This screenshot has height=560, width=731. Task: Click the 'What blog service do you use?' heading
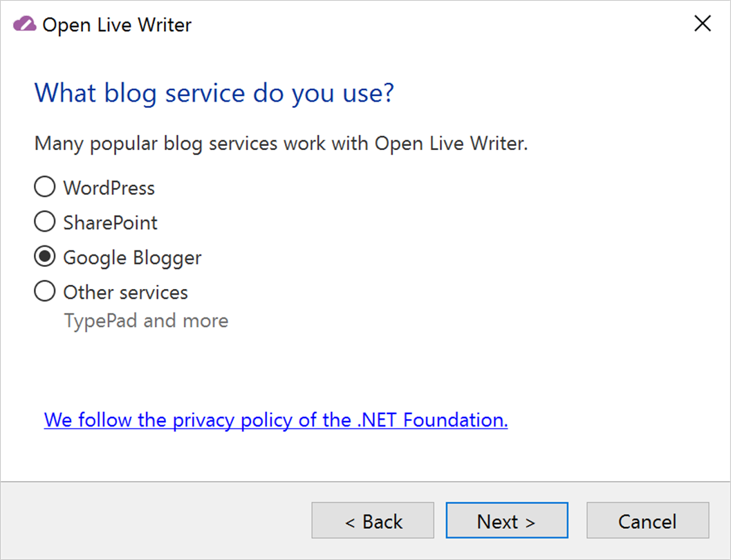[x=214, y=92]
